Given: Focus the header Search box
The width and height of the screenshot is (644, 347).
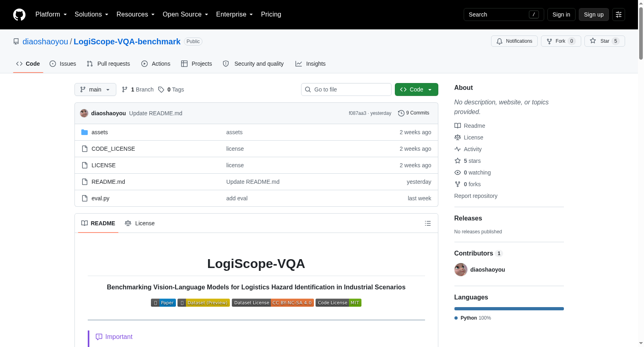Looking at the screenshot, I should click(x=504, y=15).
